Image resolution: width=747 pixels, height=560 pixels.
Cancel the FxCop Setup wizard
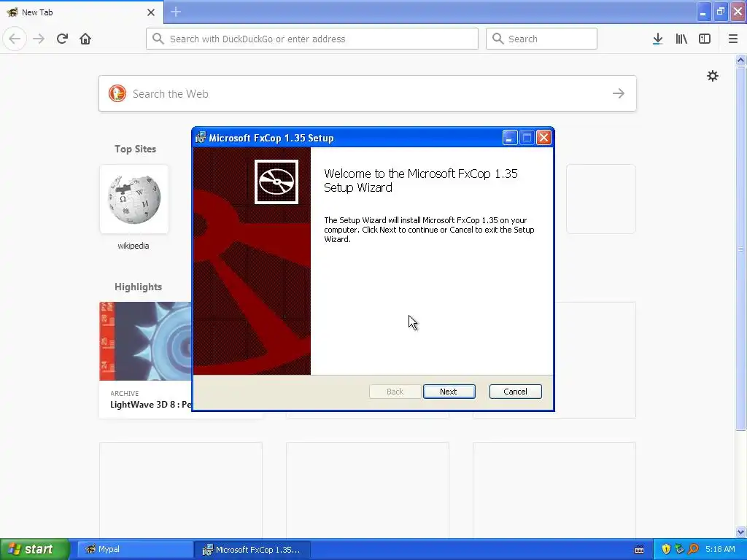515,392
